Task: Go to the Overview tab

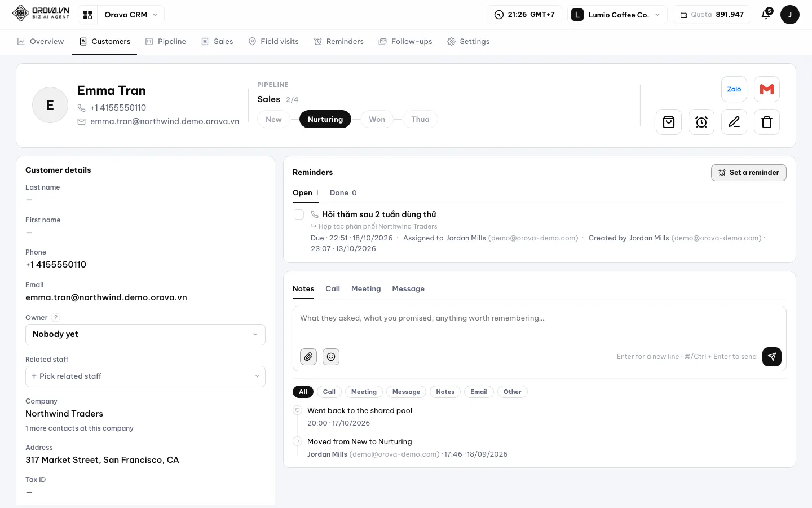Action: click(41, 42)
